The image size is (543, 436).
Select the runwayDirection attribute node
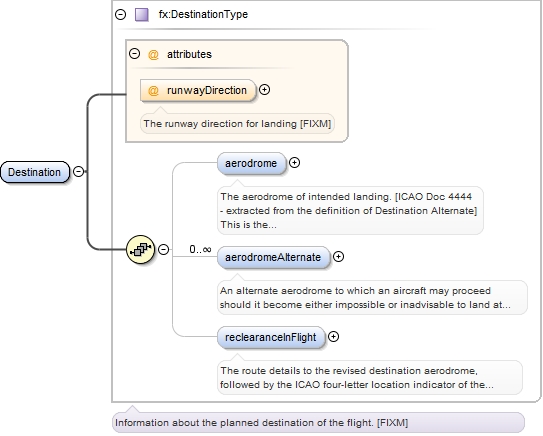pyautogui.click(x=198, y=90)
